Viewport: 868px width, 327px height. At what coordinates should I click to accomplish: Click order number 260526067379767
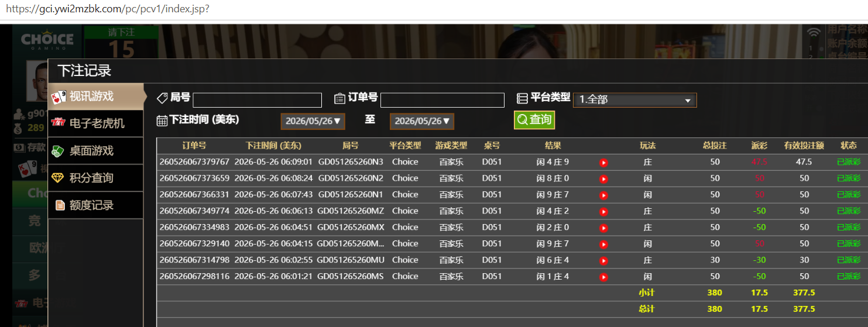pos(194,162)
